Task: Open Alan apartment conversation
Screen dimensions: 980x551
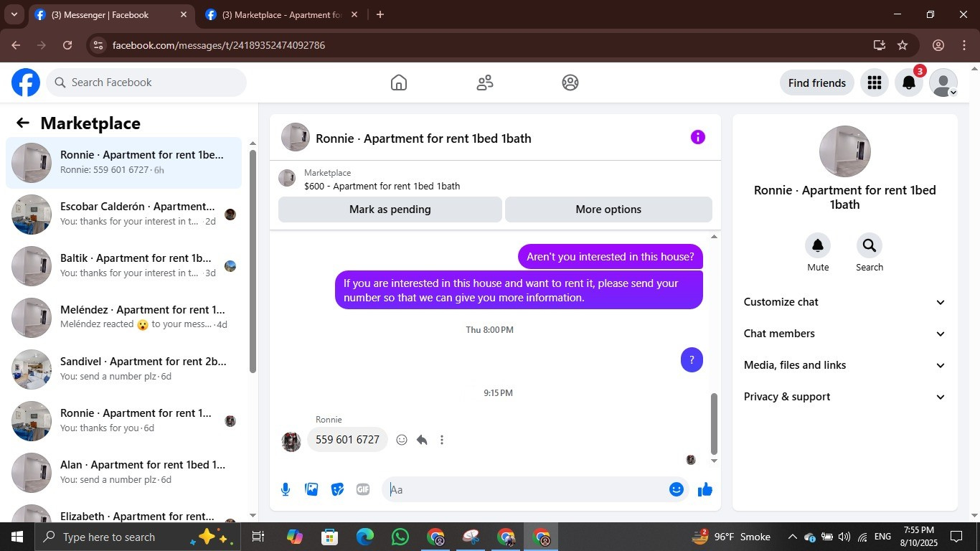Action: tap(124, 473)
